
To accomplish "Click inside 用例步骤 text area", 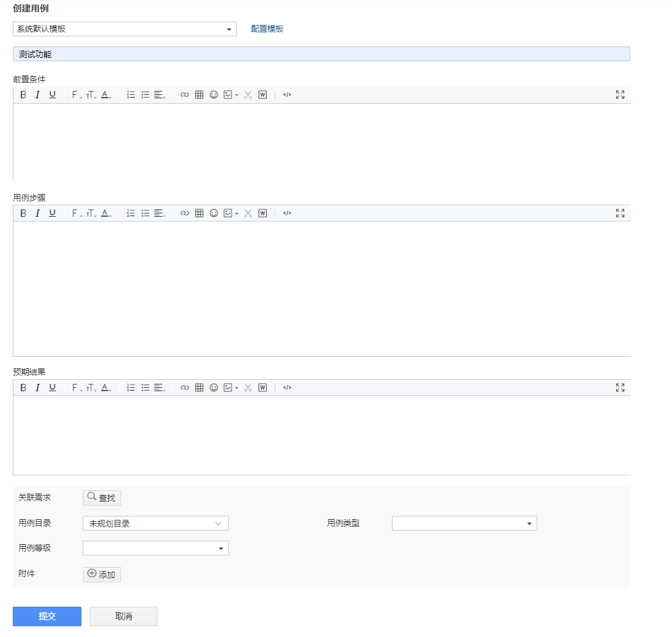I will [x=321, y=289].
